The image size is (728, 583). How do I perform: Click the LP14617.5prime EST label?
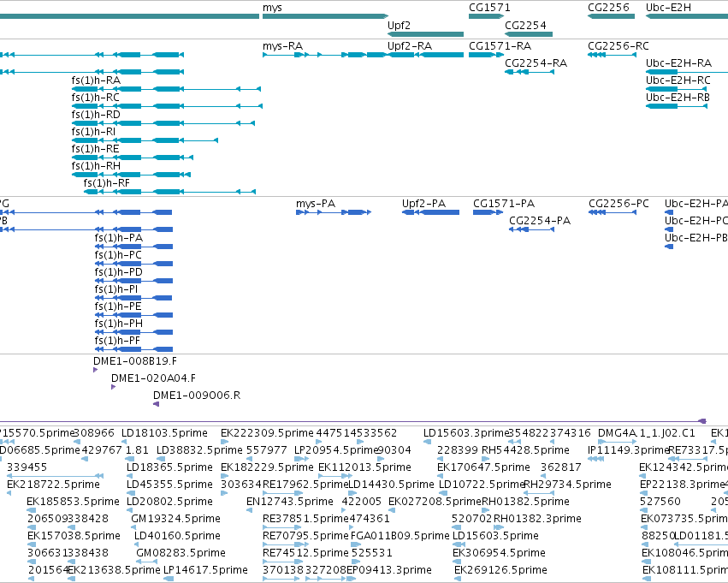click(205, 571)
